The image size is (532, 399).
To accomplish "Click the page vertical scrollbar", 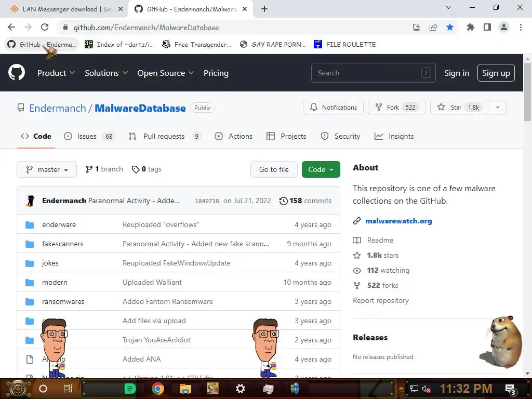I will pyautogui.click(x=527, y=91).
